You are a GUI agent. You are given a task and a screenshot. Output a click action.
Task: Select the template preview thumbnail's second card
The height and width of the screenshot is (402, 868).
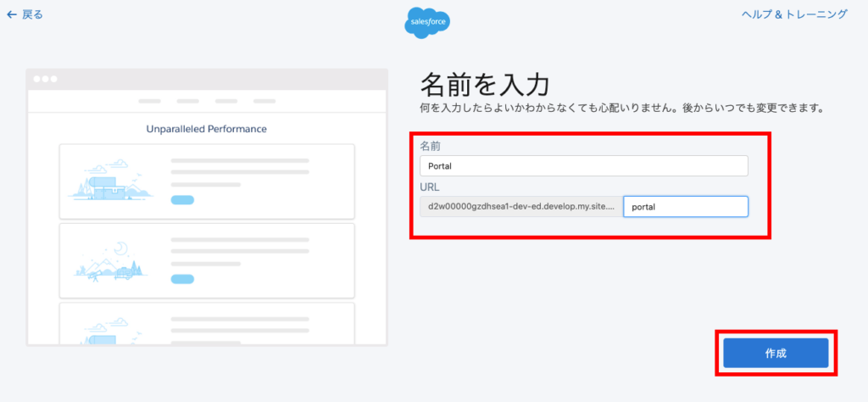[x=207, y=260]
